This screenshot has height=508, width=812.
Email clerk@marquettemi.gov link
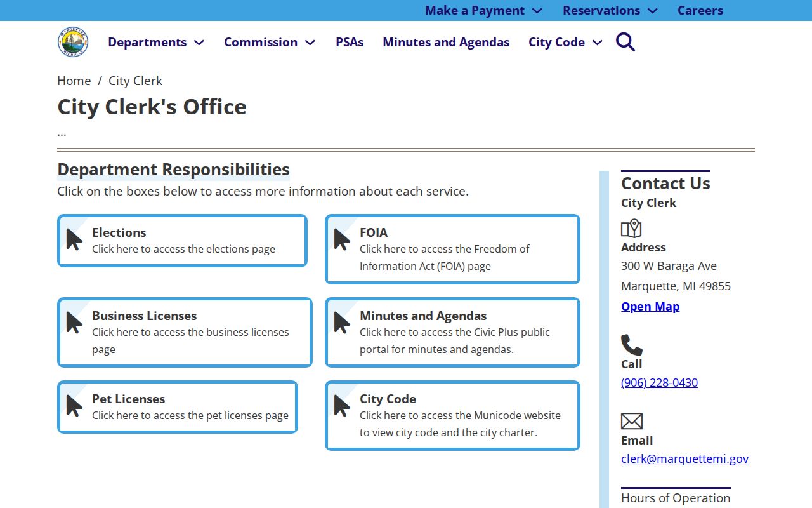(684, 458)
